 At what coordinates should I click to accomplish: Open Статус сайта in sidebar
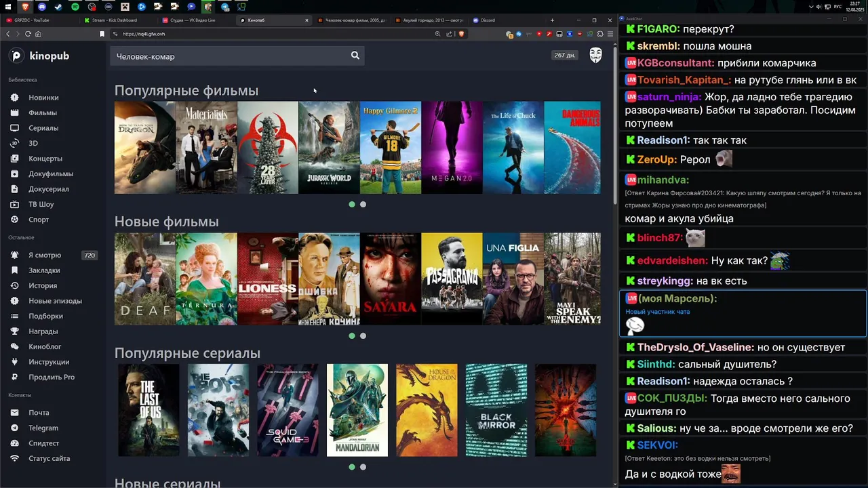pos(49,458)
